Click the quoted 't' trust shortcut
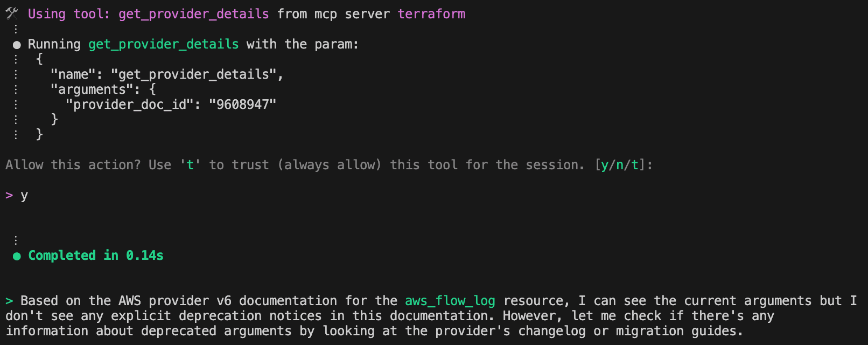Viewport: 868px width, 345px height. [x=190, y=165]
